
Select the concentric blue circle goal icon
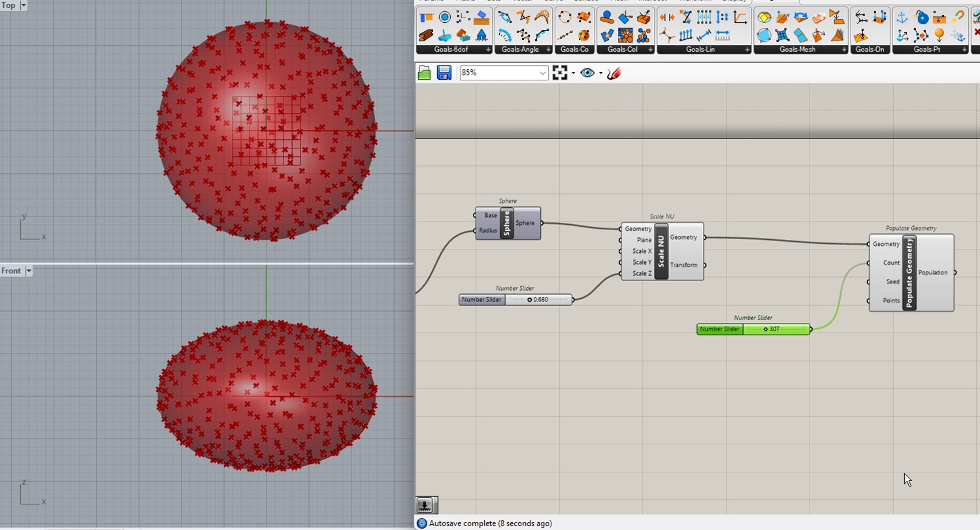pyautogui.click(x=445, y=17)
